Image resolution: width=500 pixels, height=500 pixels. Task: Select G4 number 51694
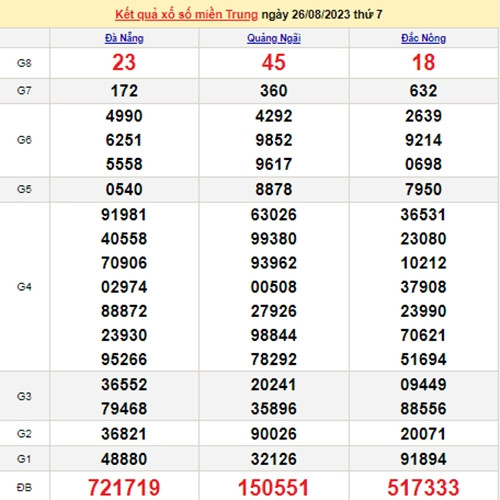pos(423,359)
